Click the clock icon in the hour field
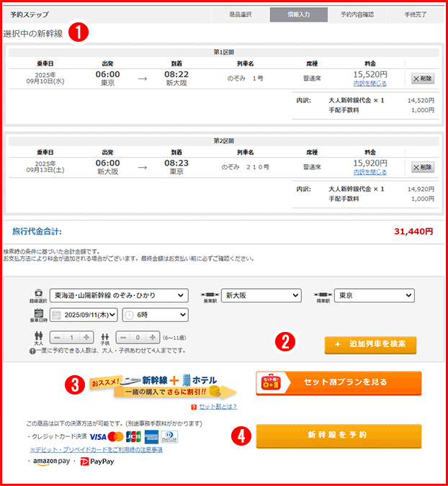This screenshot has width=448, height=486. point(129,315)
